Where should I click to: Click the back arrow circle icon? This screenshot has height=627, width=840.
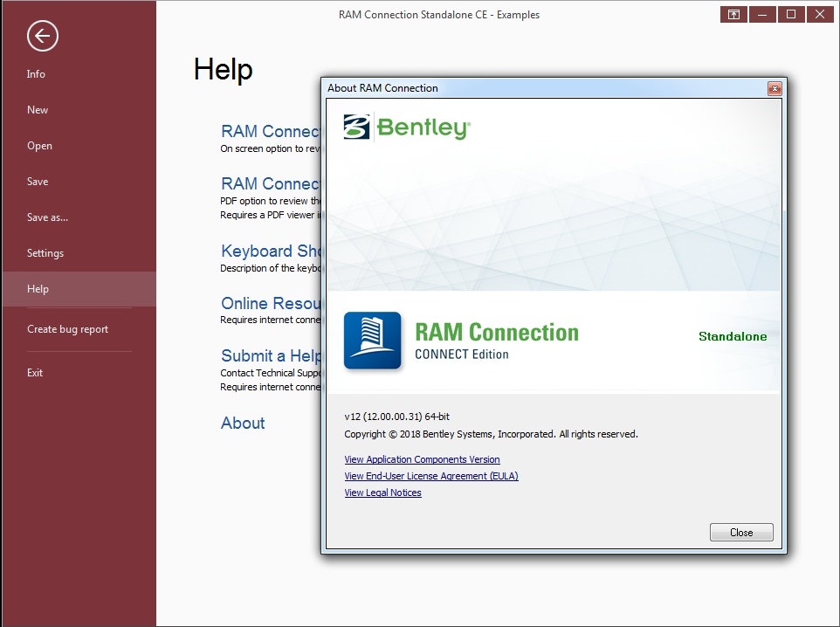click(42, 36)
